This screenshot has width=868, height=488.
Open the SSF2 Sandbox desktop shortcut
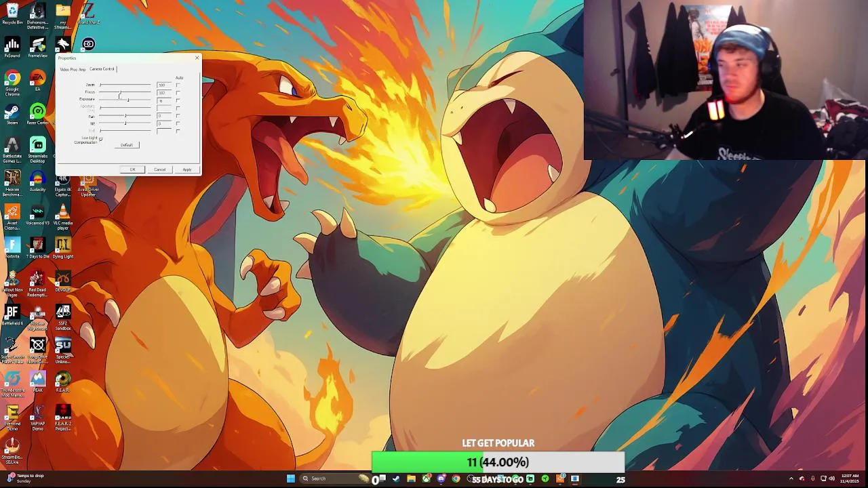[x=63, y=317]
